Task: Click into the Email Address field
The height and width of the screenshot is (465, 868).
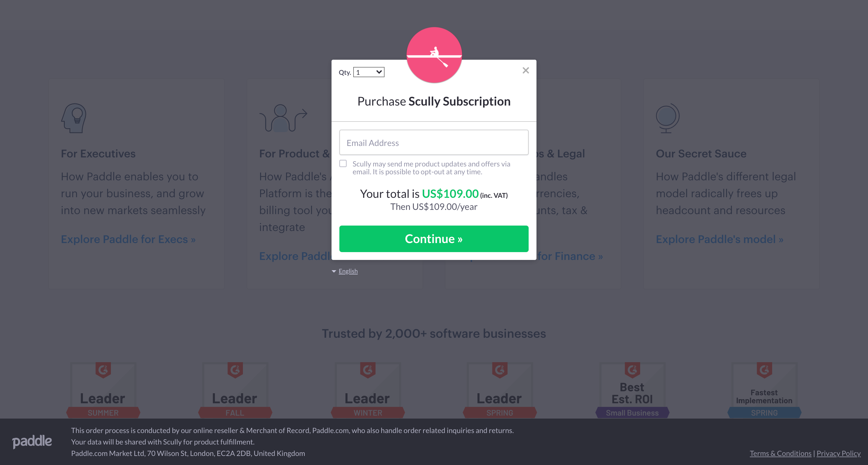Action: click(x=434, y=143)
